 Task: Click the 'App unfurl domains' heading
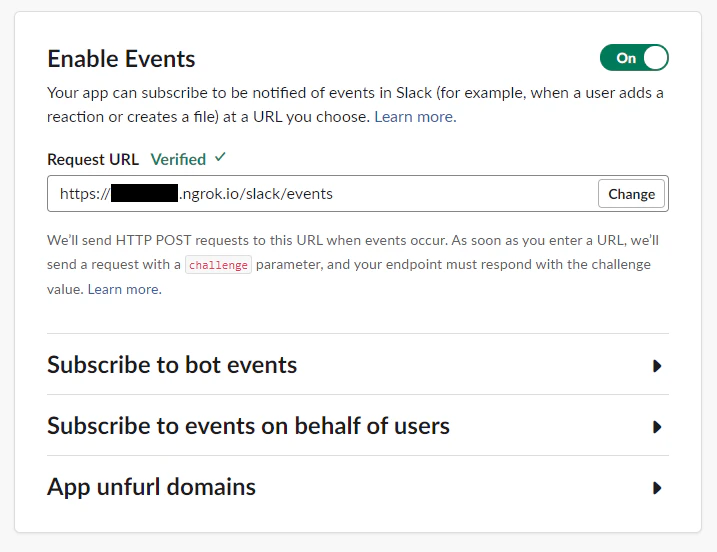[x=151, y=487]
